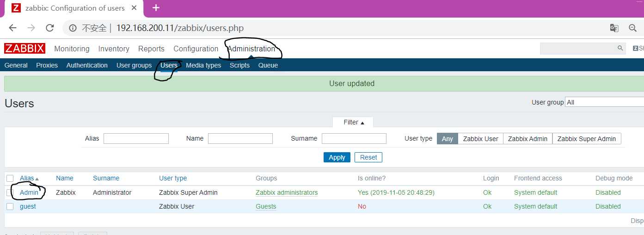Open Zabbix administrators group link
644x235 pixels.
click(x=287, y=192)
